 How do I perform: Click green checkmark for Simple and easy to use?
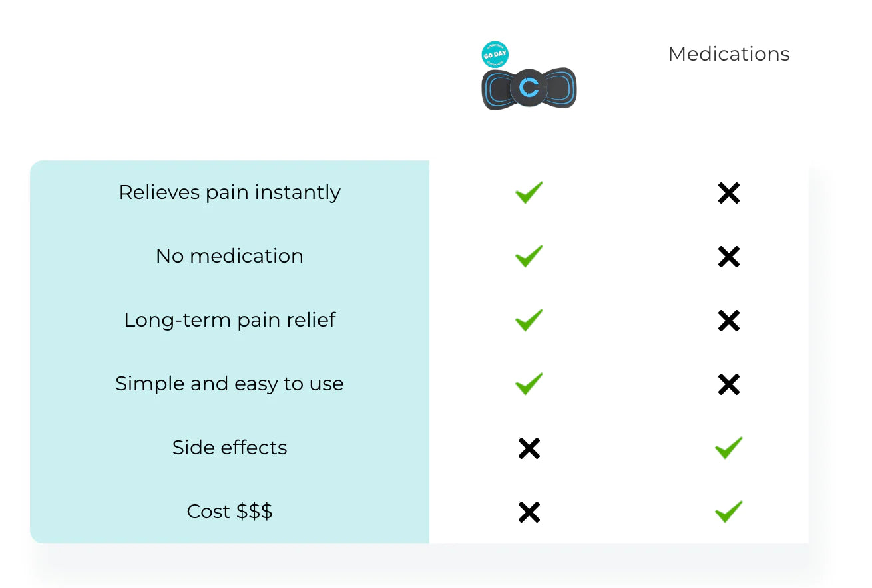[x=529, y=384]
